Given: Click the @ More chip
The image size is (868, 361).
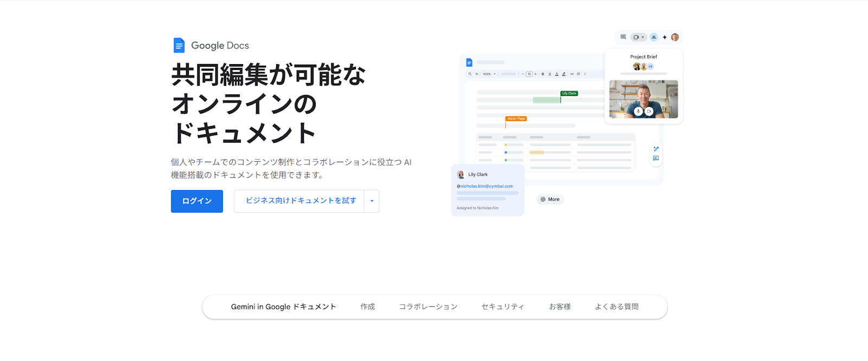Looking at the screenshot, I should pyautogui.click(x=550, y=199).
